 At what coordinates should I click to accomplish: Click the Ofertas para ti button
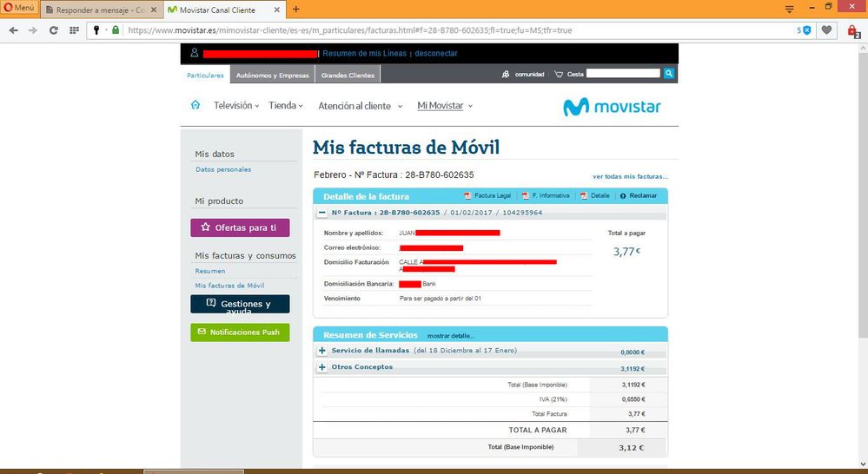240,227
